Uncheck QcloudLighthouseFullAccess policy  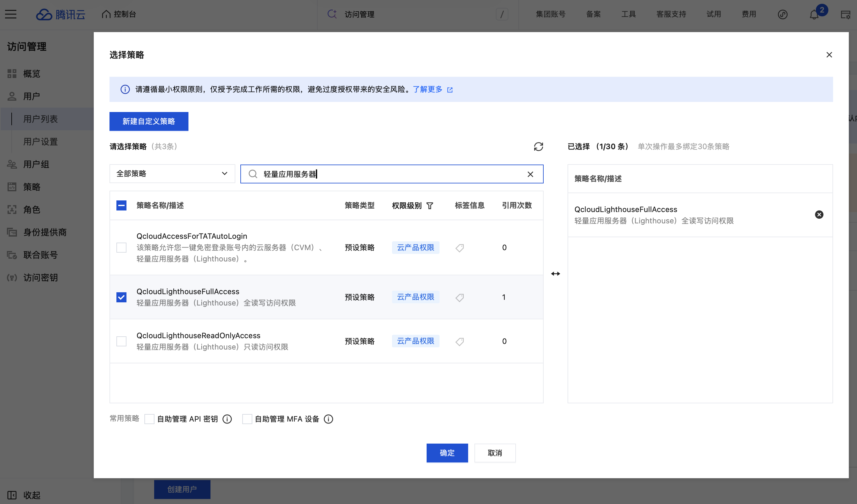pos(121,297)
